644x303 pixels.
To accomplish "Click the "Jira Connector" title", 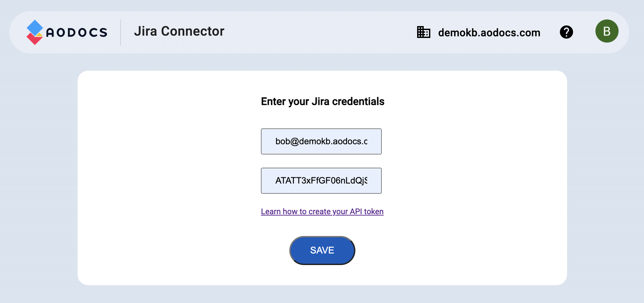I will coord(179,31).
